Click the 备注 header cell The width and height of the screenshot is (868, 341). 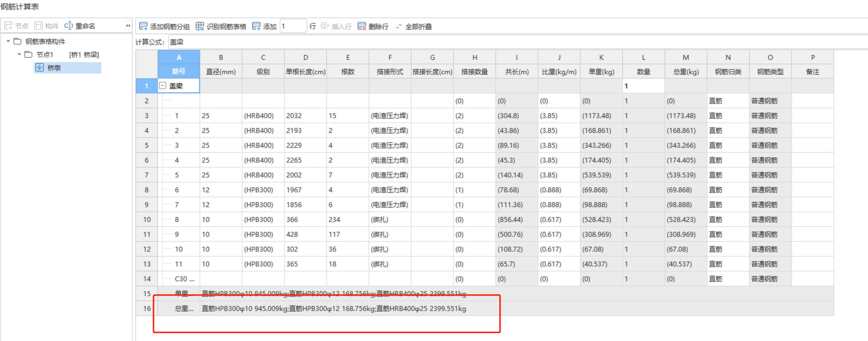(x=813, y=72)
